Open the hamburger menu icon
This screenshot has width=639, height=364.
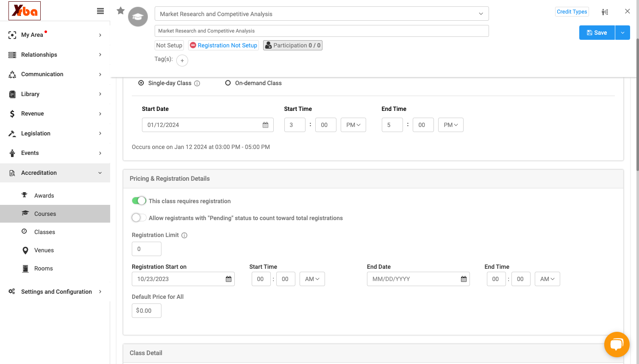click(x=100, y=11)
